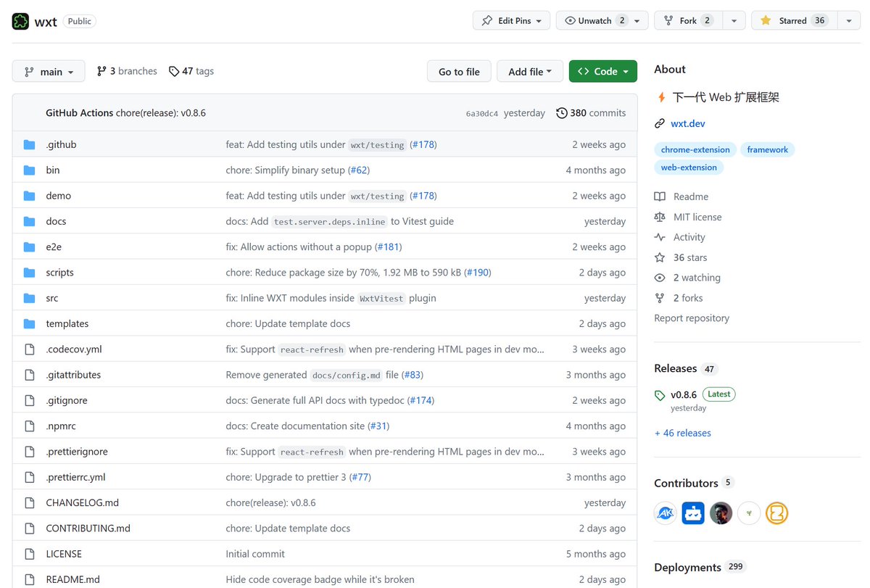Image resolution: width=870 pixels, height=588 pixels.
Task: Toggle Starred on the repository
Action: tap(794, 21)
